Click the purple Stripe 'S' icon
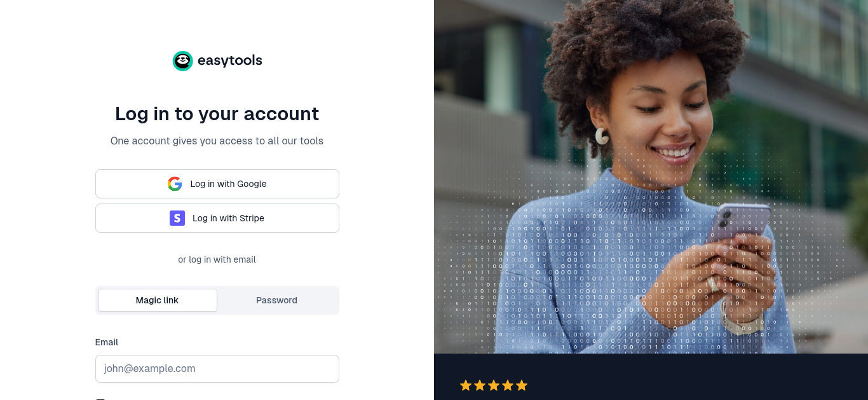 [x=177, y=218]
